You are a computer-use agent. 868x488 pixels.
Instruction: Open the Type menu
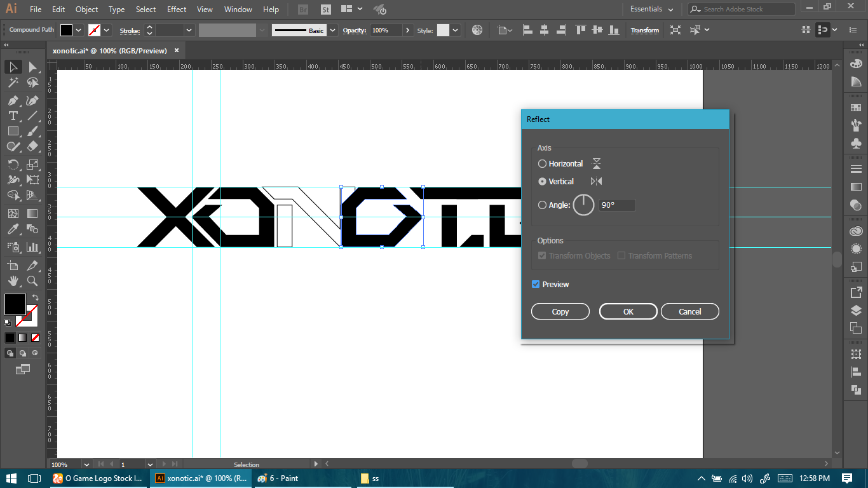click(x=117, y=10)
